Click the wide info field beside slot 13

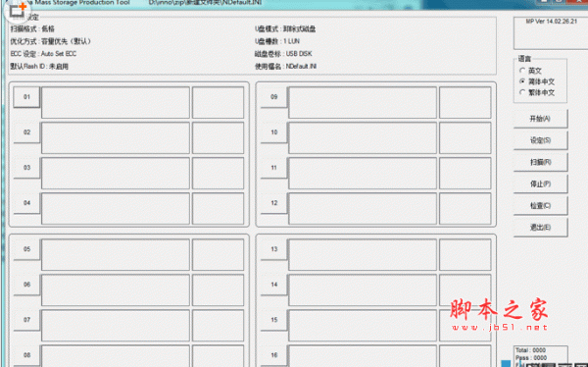[x=363, y=255]
